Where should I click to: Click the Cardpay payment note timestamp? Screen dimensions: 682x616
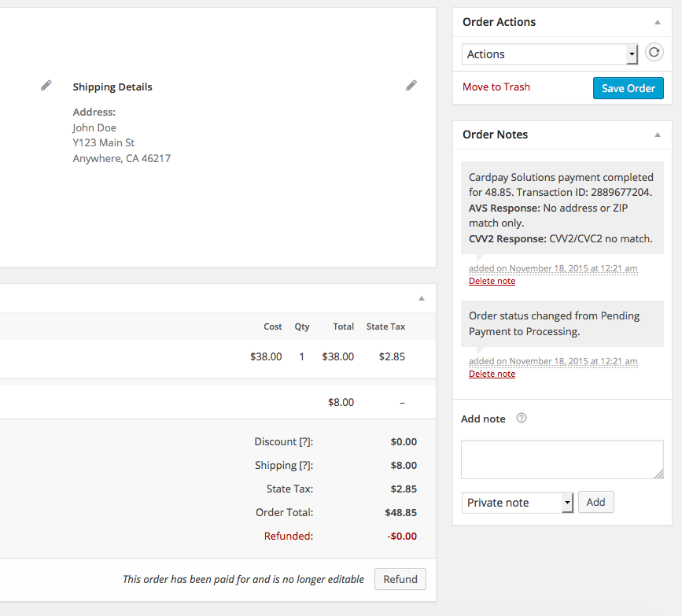pyautogui.click(x=553, y=268)
